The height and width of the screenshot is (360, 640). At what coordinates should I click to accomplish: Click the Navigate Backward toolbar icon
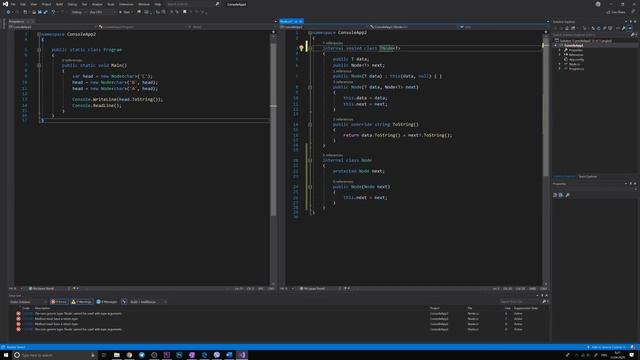[8, 12]
